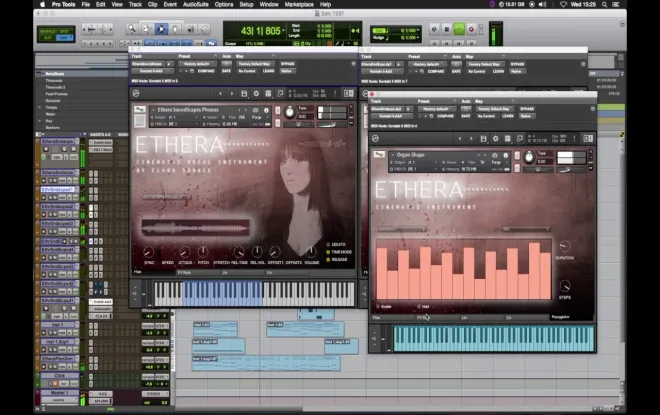
Task: Open gear options in Ethera SoundScapes Phrases Kontakt
Action: pyautogui.click(x=256, y=93)
